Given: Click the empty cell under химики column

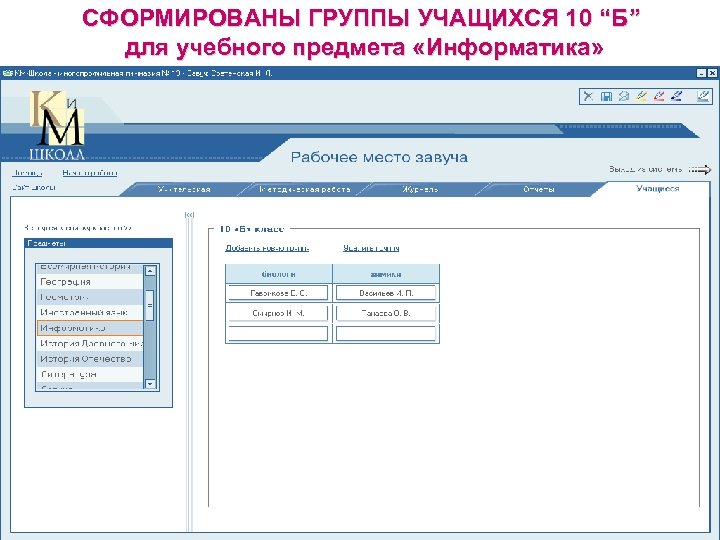Looking at the screenshot, I should point(386,333).
